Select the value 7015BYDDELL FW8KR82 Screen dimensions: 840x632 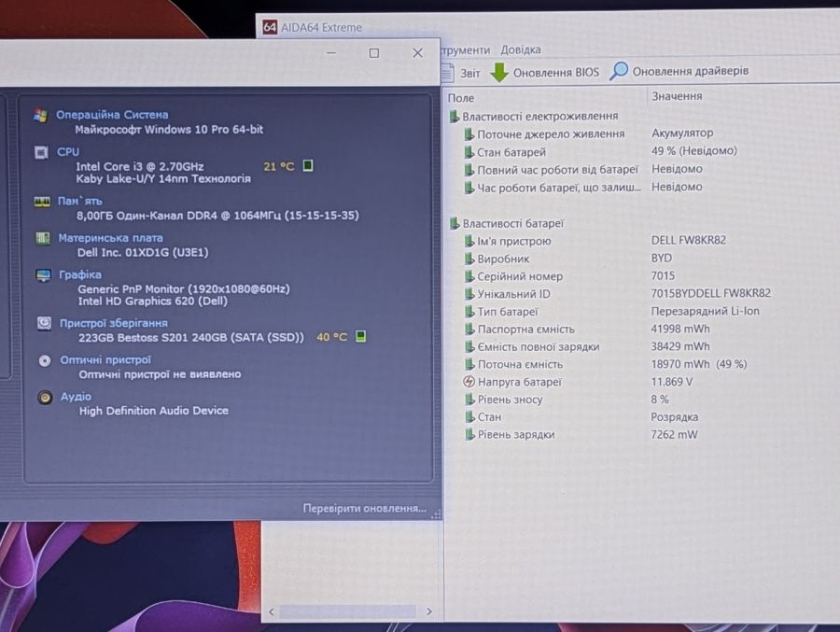tap(710, 293)
